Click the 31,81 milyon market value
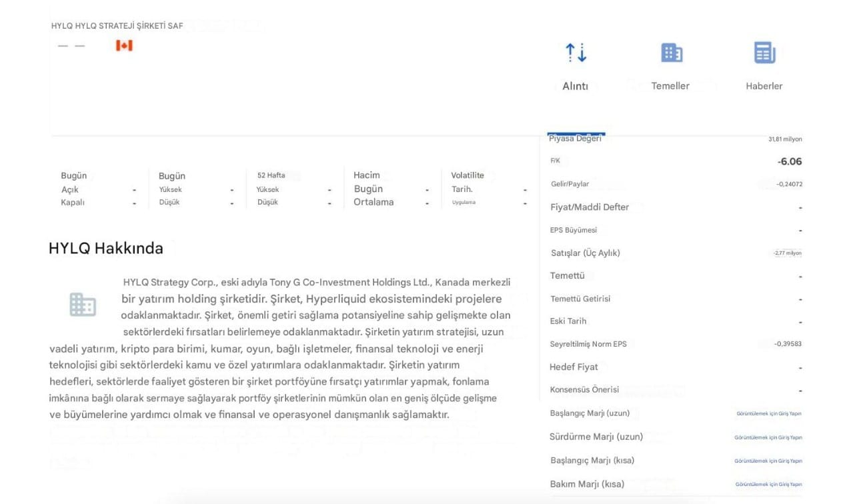Image resolution: width=863 pixels, height=504 pixels. pos(785,139)
